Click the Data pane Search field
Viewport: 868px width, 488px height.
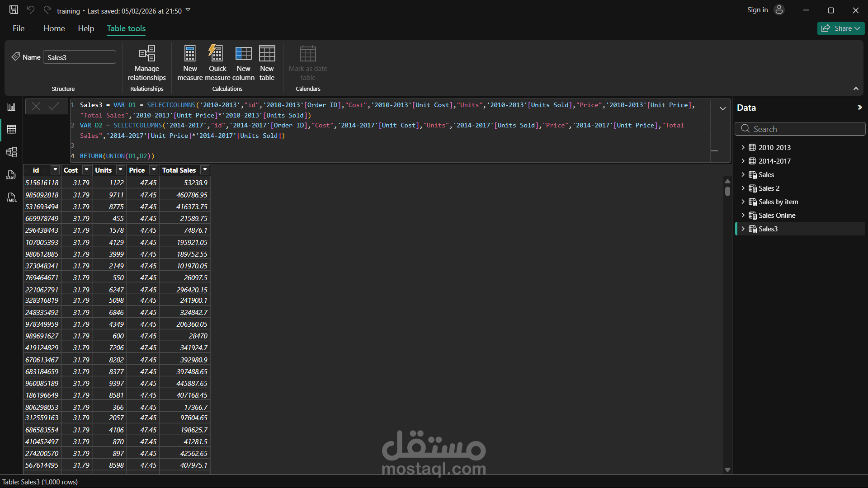pos(800,129)
